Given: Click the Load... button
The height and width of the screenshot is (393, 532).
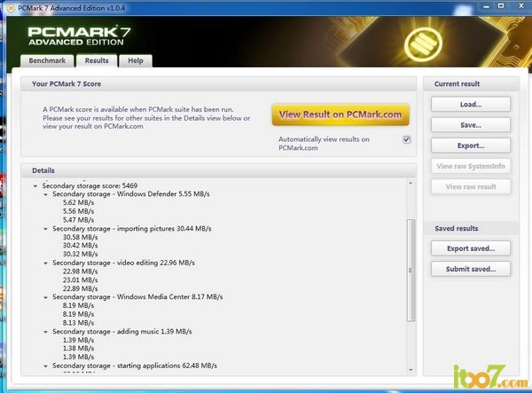Looking at the screenshot, I should click(471, 105).
